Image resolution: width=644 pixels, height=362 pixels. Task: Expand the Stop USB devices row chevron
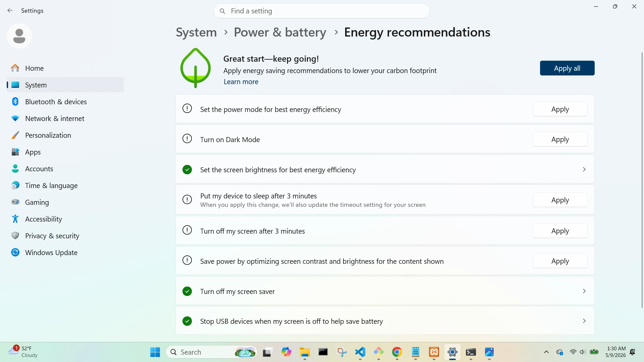(x=584, y=321)
